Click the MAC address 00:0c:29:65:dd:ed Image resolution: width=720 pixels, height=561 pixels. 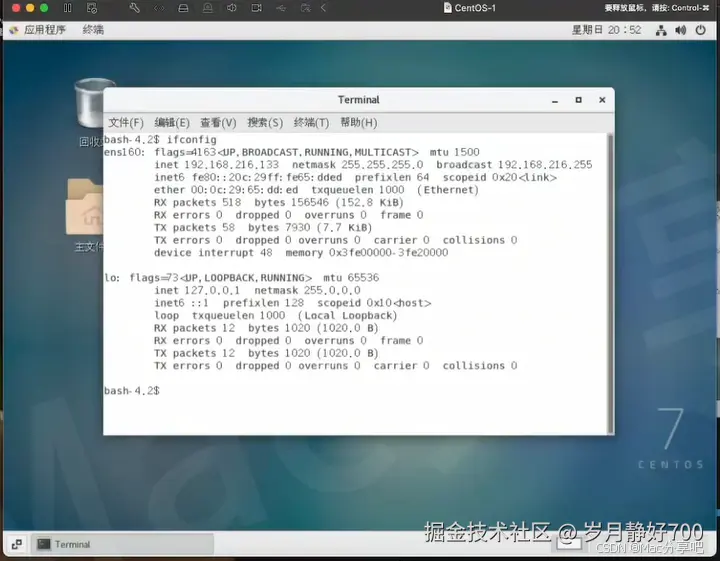point(244,190)
